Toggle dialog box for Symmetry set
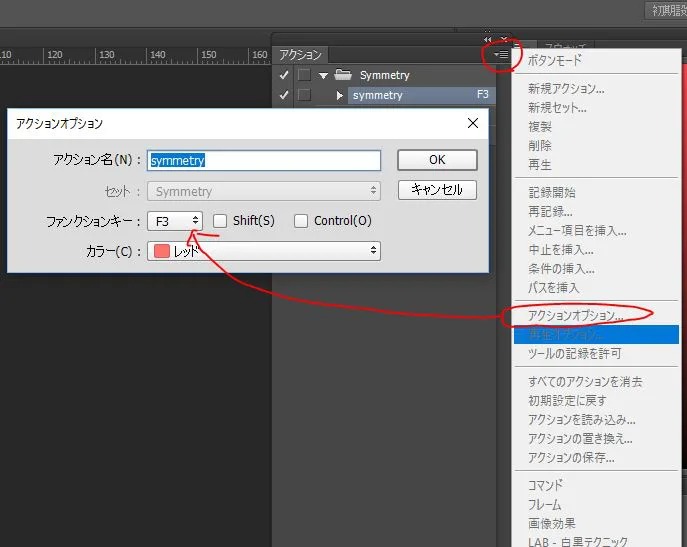Image resolution: width=687 pixels, height=547 pixels. pyautogui.click(x=304, y=75)
